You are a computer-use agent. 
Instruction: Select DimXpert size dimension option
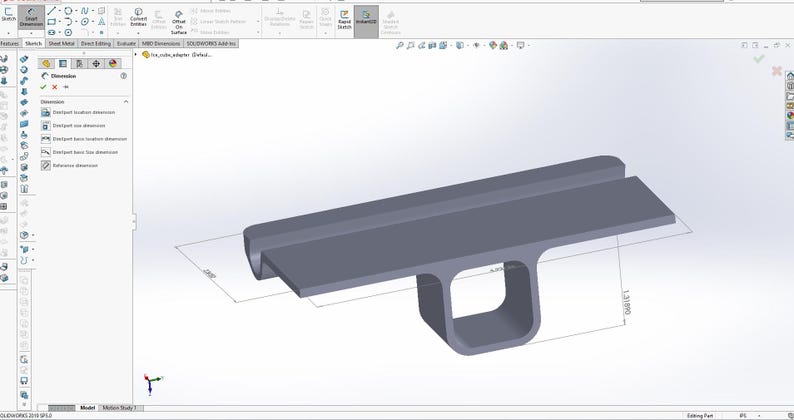[x=73, y=125]
